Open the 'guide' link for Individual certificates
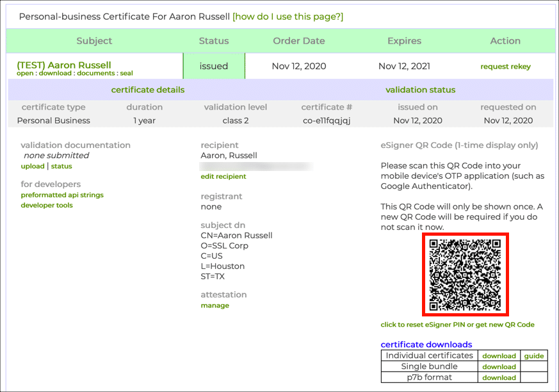Image resolution: width=559 pixels, height=392 pixels. pos(533,356)
